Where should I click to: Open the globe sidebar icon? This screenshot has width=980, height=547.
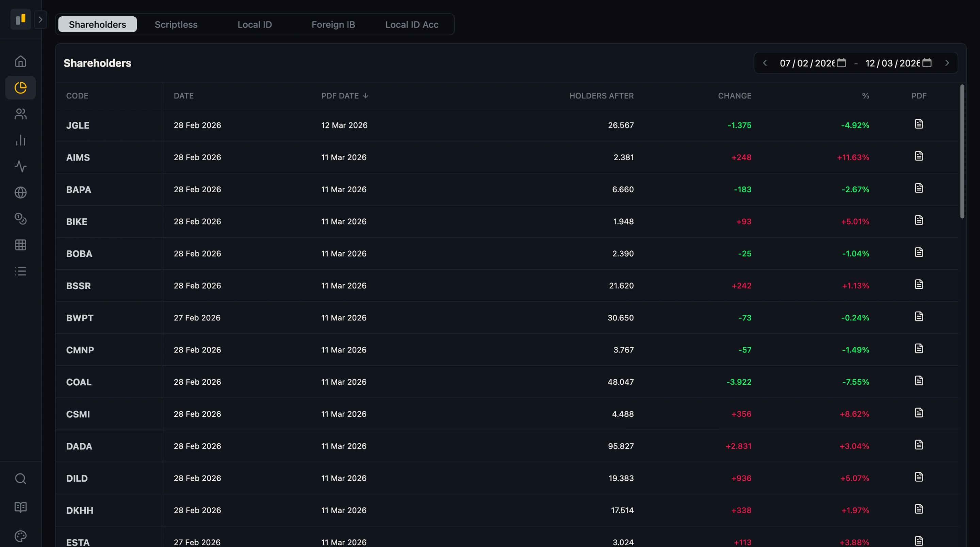(x=20, y=193)
